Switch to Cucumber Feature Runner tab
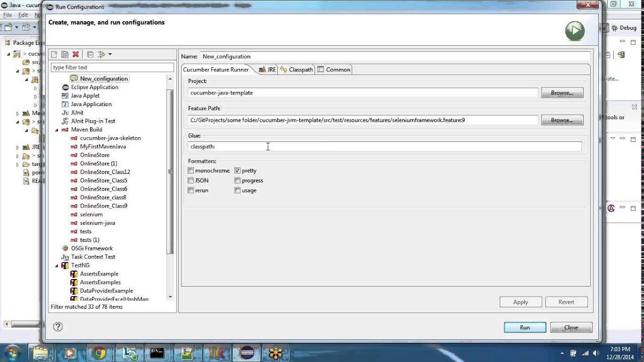The width and height of the screenshot is (644, 362). 216,69
